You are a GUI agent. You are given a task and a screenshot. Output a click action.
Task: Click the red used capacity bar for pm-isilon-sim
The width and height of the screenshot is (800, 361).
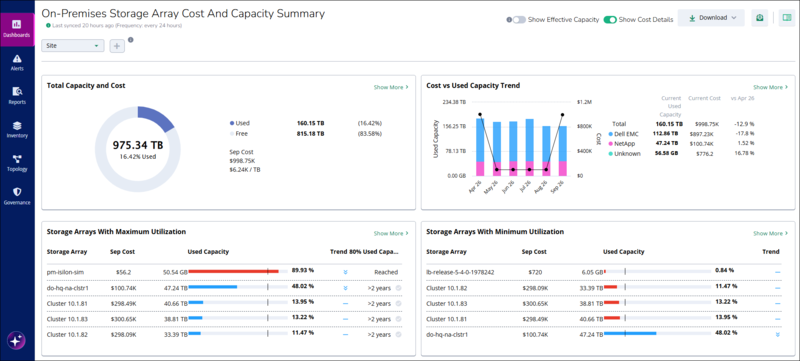(x=234, y=272)
